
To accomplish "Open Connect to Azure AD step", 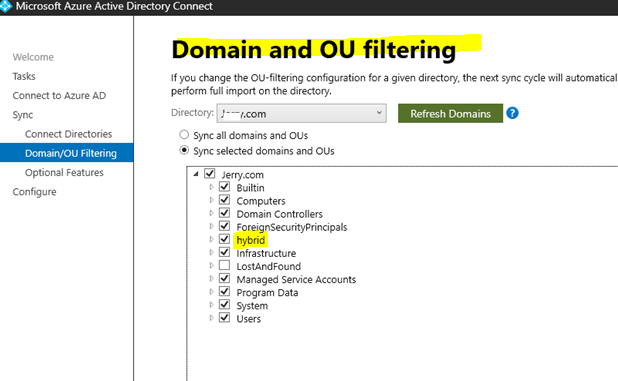I will 59,95.
